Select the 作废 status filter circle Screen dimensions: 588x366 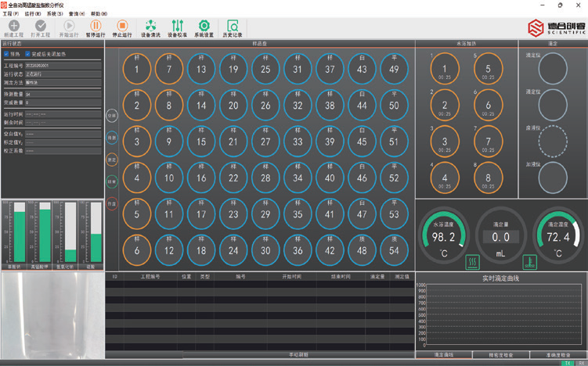click(112, 203)
